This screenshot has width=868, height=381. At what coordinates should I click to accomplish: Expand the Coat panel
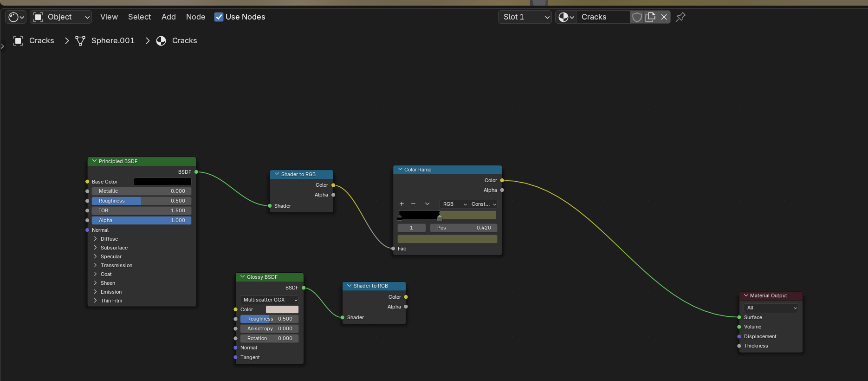(96, 274)
